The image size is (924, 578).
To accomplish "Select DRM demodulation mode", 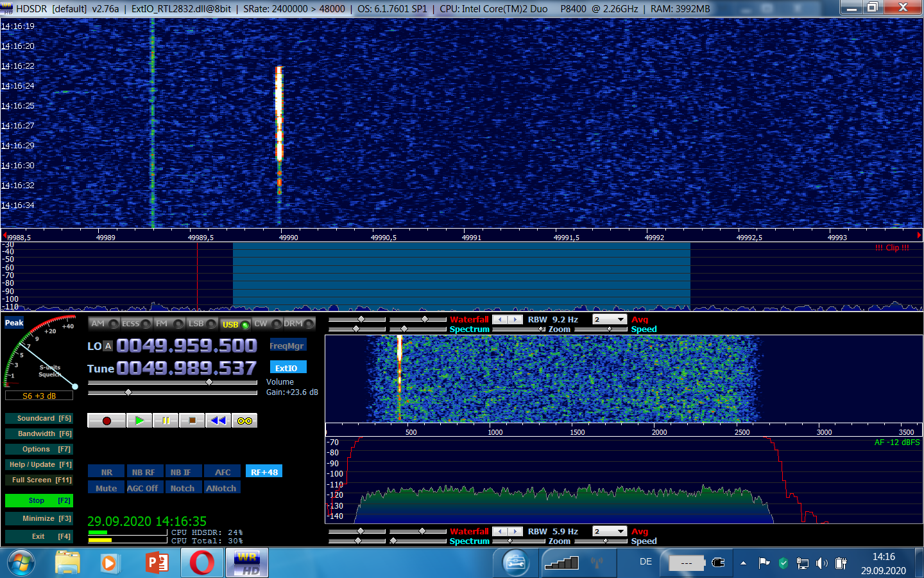I will tap(299, 324).
